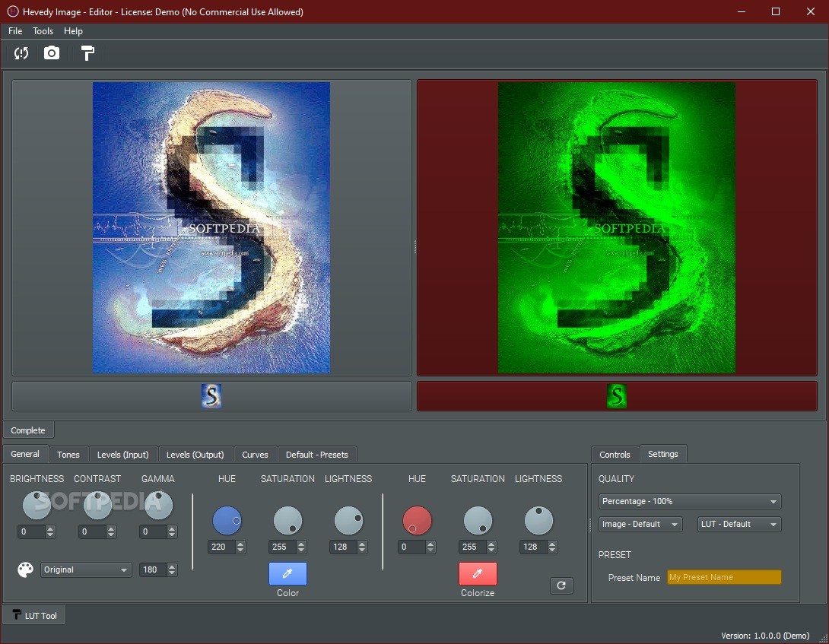Click the red Colorize Hue dial knob
The height and width of the screenshot is (644, 829).
coord(417,520)
